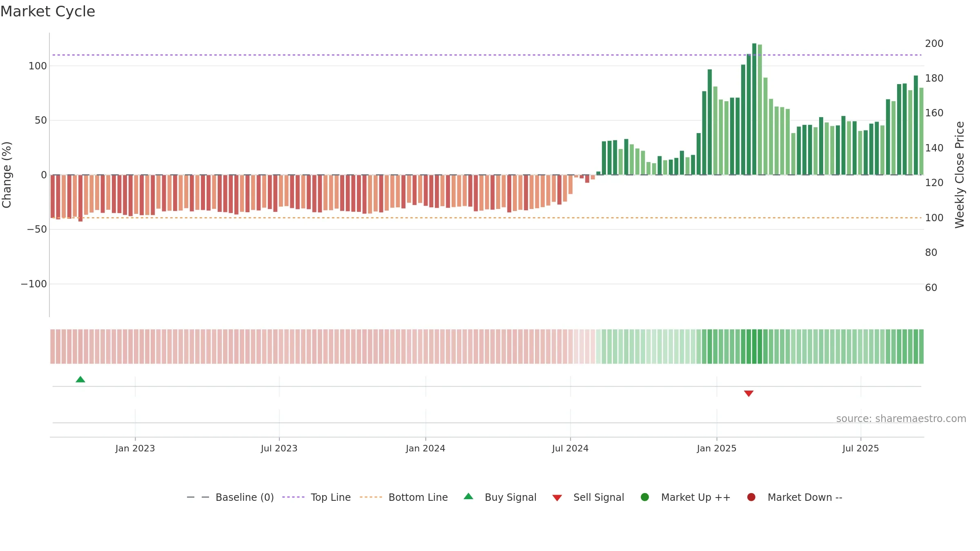Click the 80 tick on price axis
980x551 pixels.
[x=931, y=253]
